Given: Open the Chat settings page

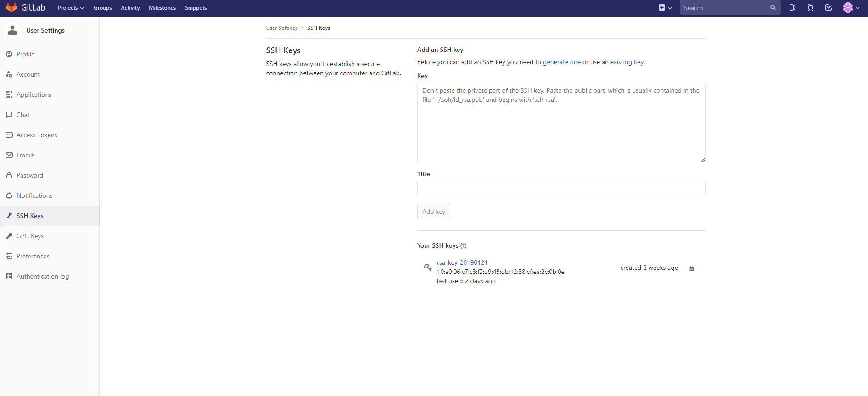Looking at the screenshot, I should (50, 115).
